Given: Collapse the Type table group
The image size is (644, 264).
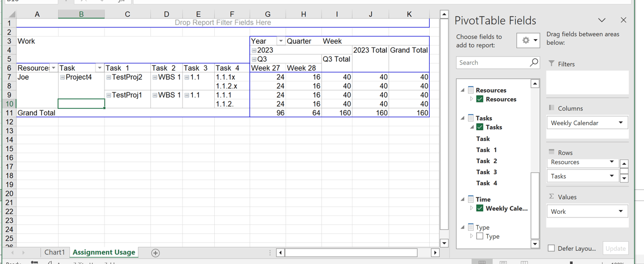Looking at the screenshot, I should [463, 227].
